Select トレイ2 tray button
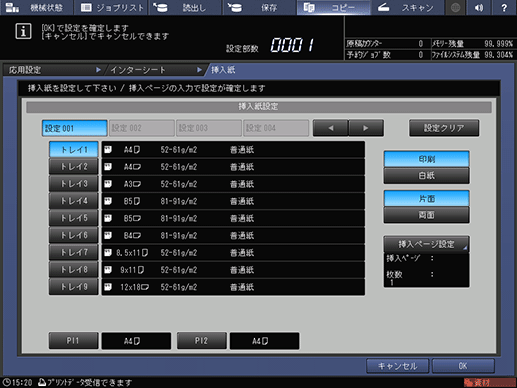Viewport: 517px width, 388px height. click(74, 166)
